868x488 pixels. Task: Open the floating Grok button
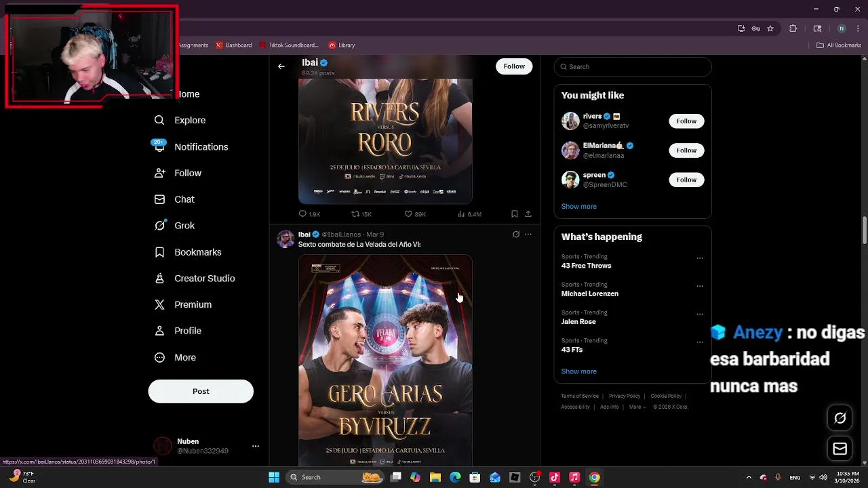[840, 418]
